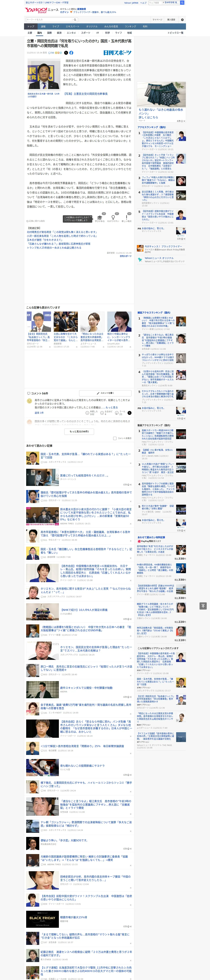
Task: Click the article photo of 玉木雄一郎
Action: [44, 75]
